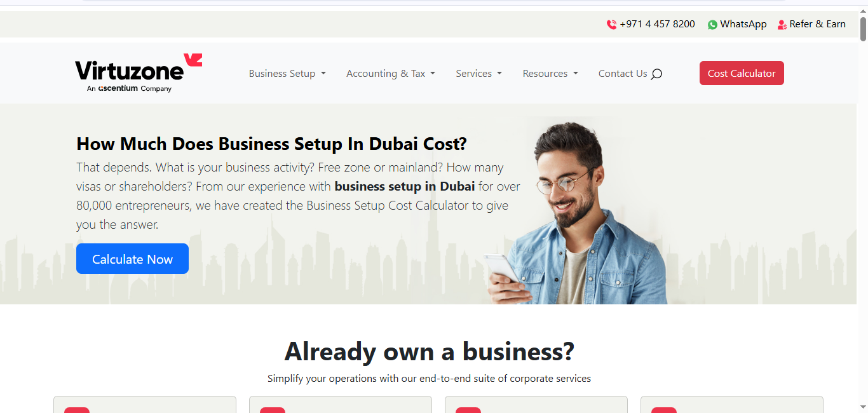Click red icon on fourth service card

tap(664, 410)
